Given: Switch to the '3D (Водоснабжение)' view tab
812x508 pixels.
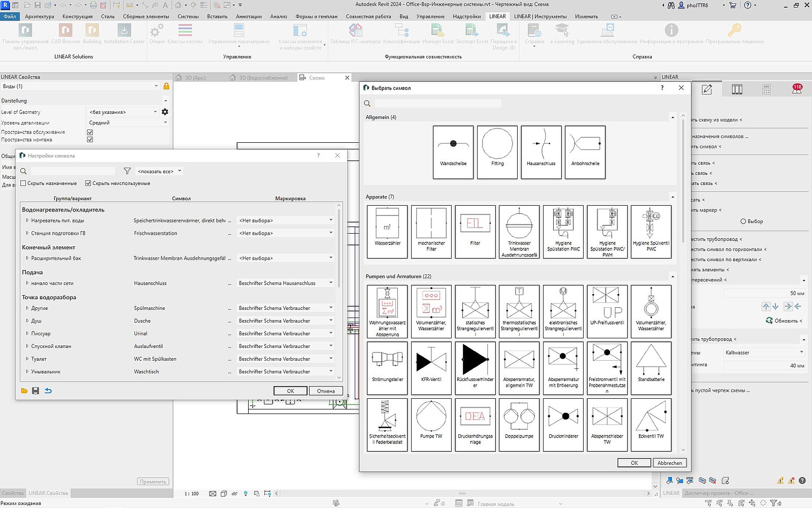Looking at the screenshot, I should pyautogui.click(x=262, y=78).
